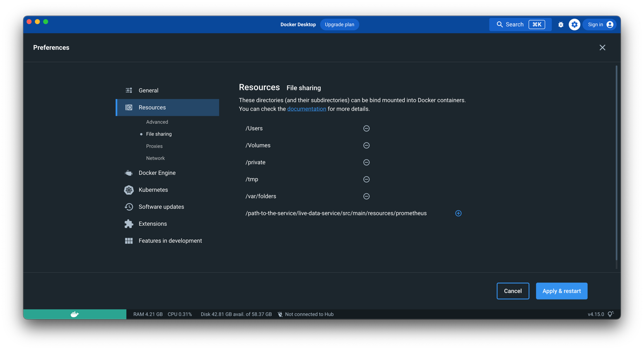Image resolution: width=644 pixels, height=350 pixels.
Task: Select the Resources section
Action: pyautogui.click(x=167, y=107)
